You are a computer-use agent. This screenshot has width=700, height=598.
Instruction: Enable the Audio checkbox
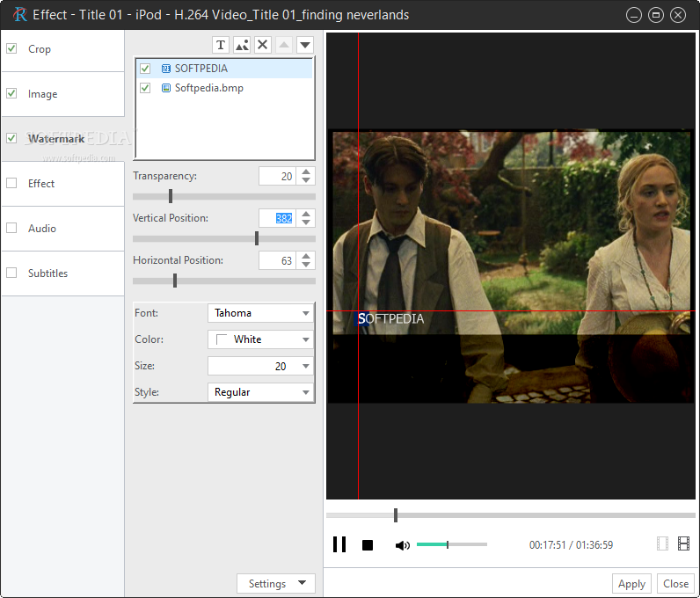pos(11,228)
